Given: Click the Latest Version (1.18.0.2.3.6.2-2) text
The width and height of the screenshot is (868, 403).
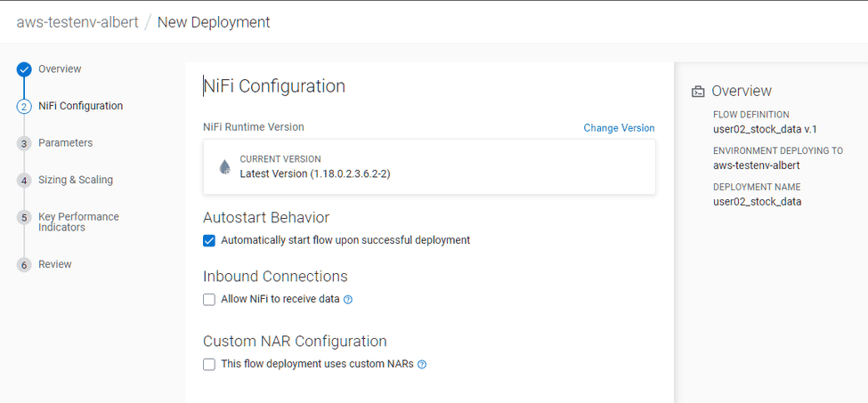Looking at the screenshot, I should pyautogui.click(x=315, y=173).
